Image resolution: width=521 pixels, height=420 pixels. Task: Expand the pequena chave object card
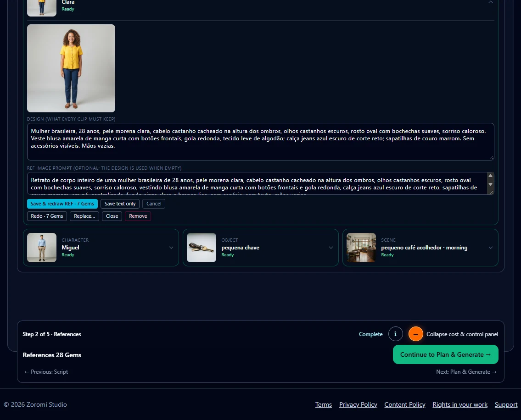[x=331, y=248]
